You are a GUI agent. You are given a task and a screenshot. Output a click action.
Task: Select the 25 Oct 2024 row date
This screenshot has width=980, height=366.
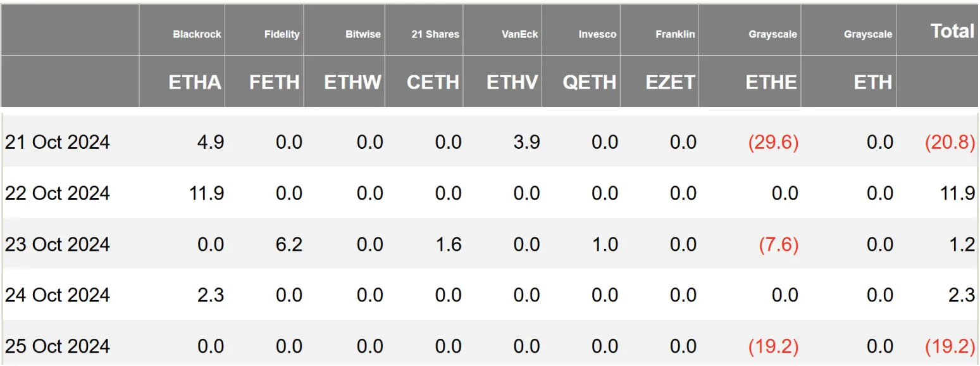coord(58,346)
